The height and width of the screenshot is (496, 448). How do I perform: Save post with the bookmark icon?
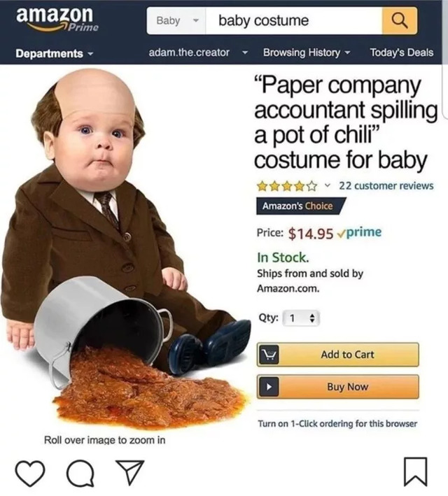tap(415, 472)
